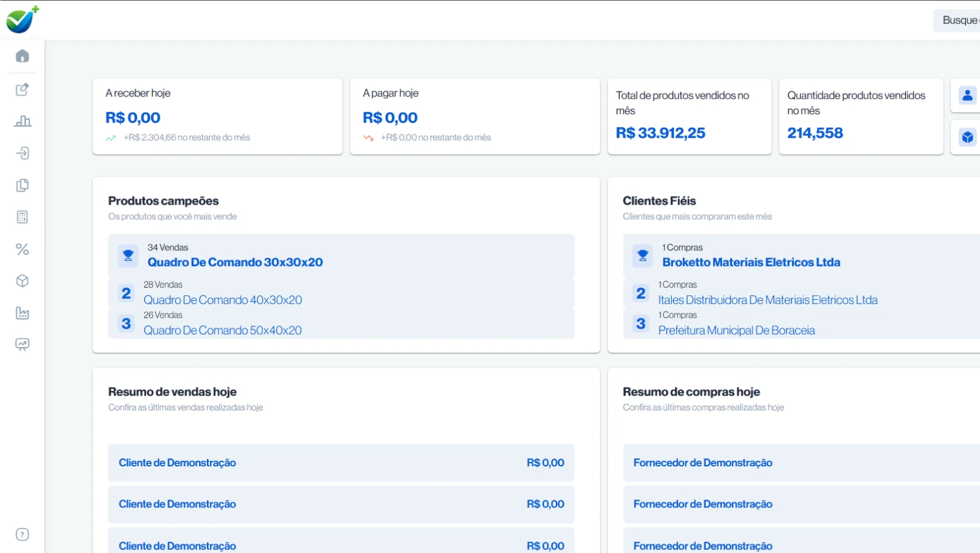Click the login arrow sidebar icon
This screenshot has height=553, width=980.
point(22,153)
